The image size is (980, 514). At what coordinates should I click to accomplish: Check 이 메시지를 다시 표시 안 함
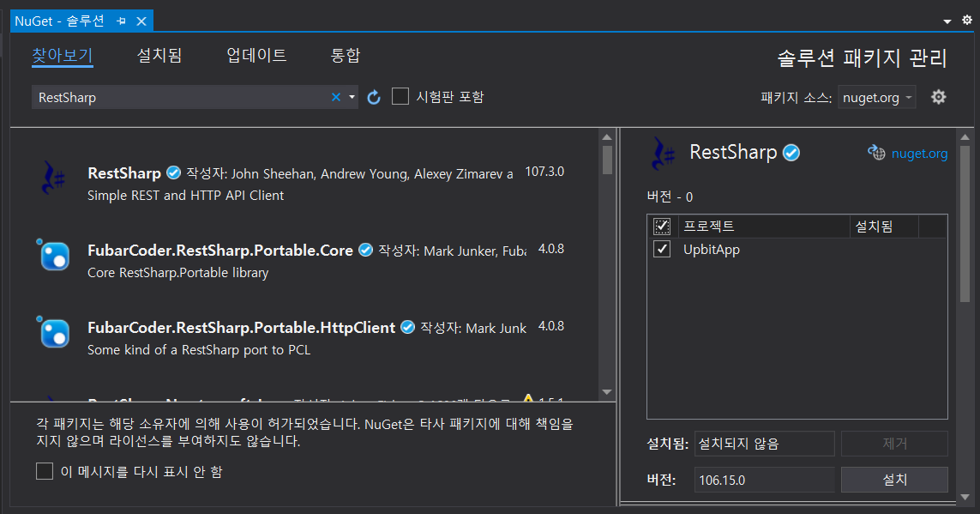tap(45, 471)
